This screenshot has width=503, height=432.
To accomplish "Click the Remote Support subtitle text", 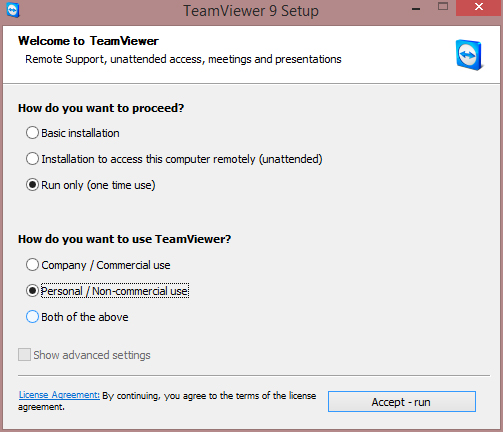I will click(x=183, y=59).
